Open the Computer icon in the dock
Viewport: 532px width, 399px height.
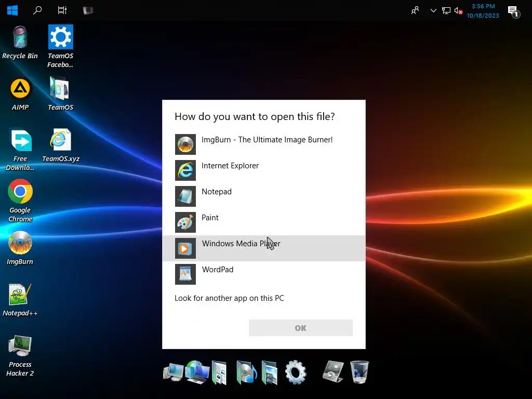click(174, 373)
